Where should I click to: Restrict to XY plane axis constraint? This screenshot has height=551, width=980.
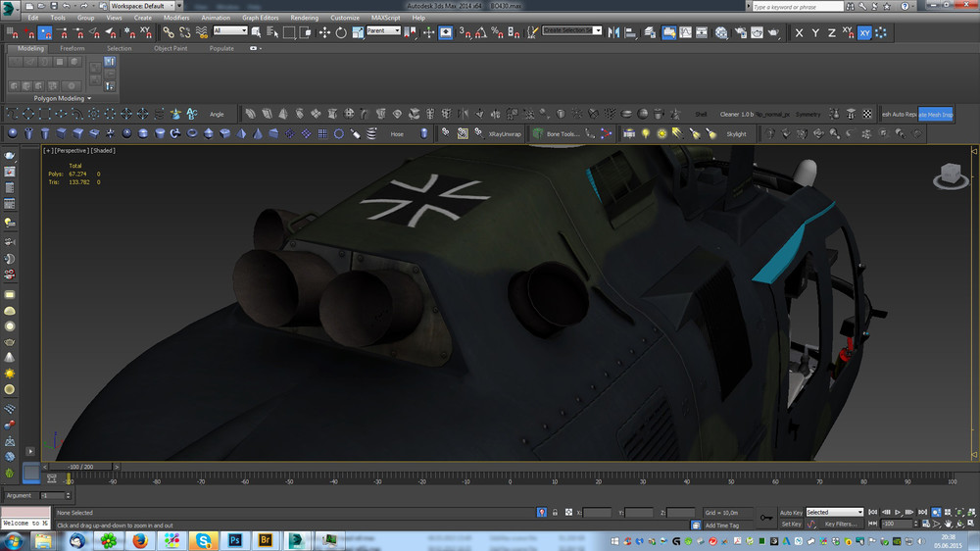pos(864,32)
